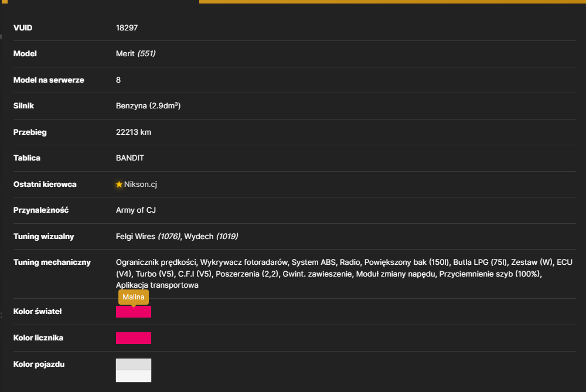Click the mileage value 22213 km
This screenshot has height=392, width=586.
(134, 132)
